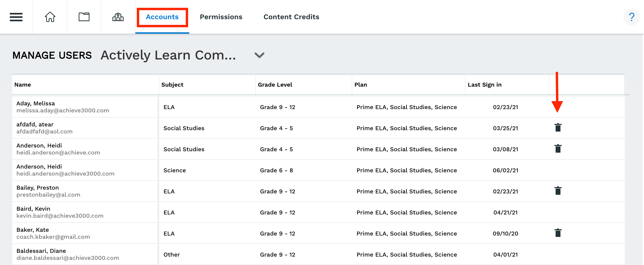Click the plan cell for Baird, Kevin
644x265 pixels.
click(x=407, y=213)
